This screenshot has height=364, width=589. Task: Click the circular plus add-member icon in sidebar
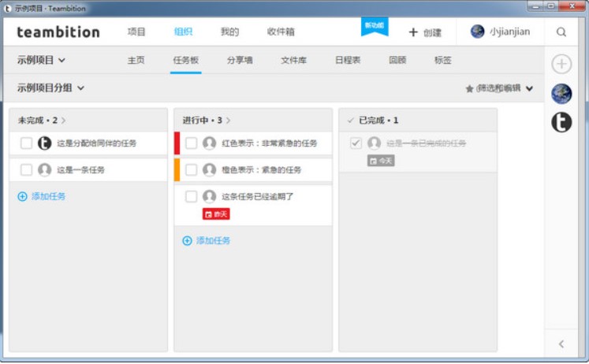[561, 64]
